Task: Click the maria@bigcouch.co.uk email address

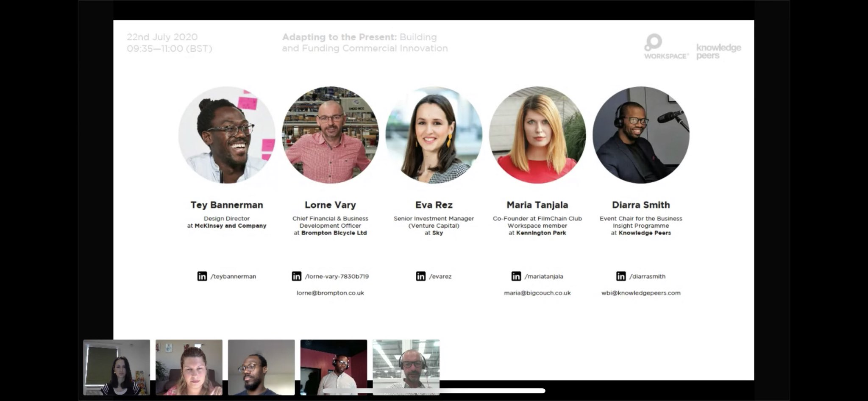Action: click(x=537, y=293)
